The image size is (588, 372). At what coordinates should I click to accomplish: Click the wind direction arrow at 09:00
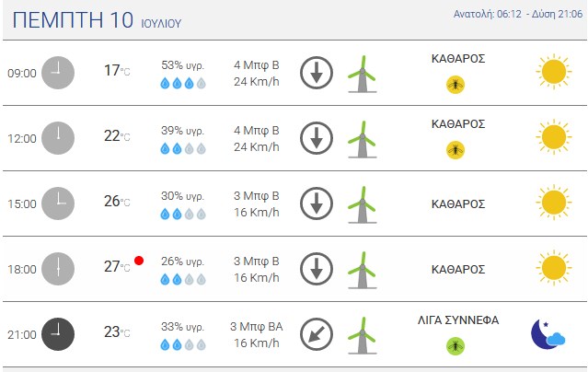(317, 73)
